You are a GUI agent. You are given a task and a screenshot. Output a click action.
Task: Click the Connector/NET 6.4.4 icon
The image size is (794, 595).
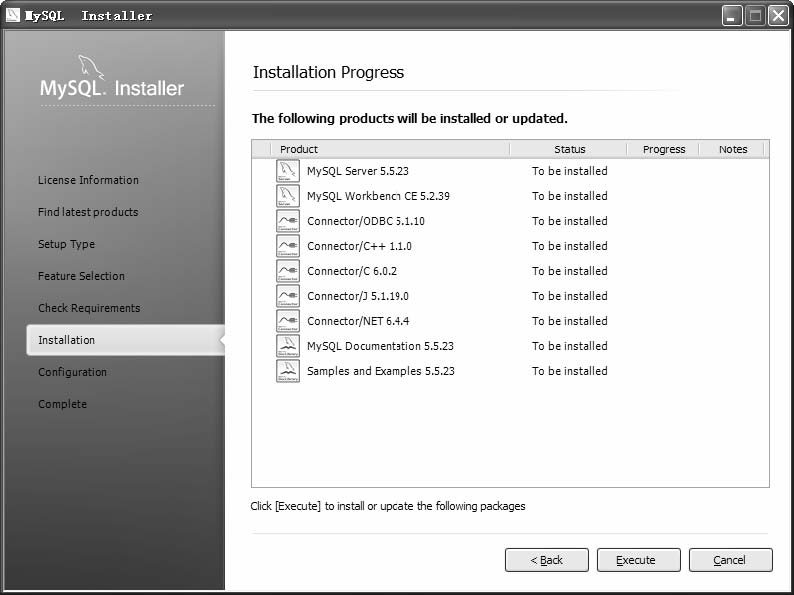288,321
